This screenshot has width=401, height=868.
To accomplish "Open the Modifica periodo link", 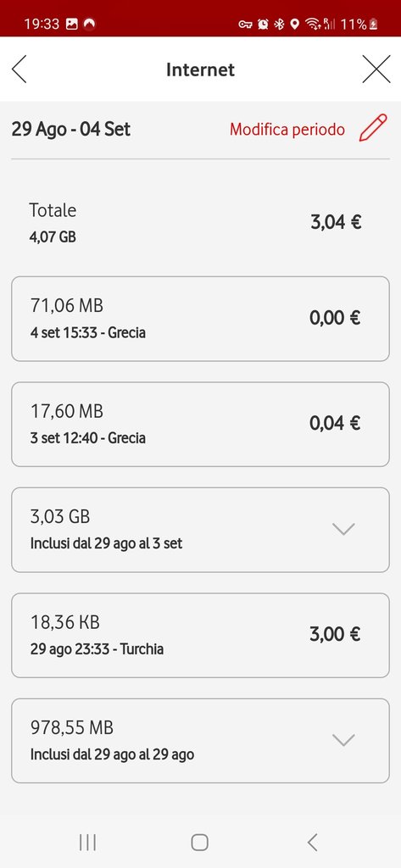I will click(287, 129).
